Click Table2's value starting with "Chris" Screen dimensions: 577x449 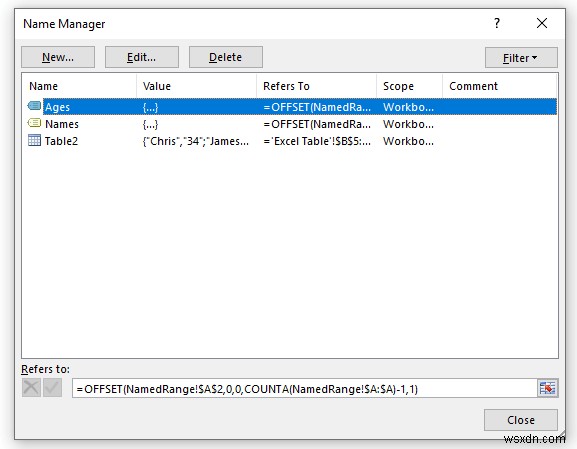196,141
